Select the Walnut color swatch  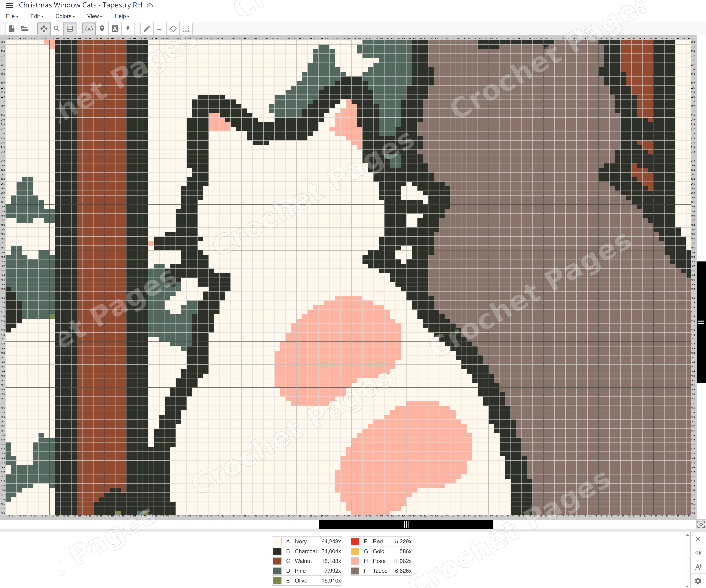click(277, 561)
